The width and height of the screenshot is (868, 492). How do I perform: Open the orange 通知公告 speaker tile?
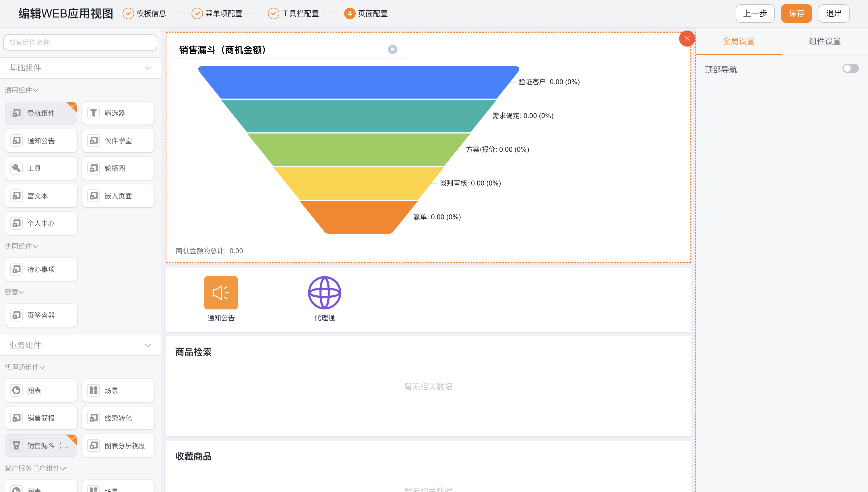click(221, 293)
